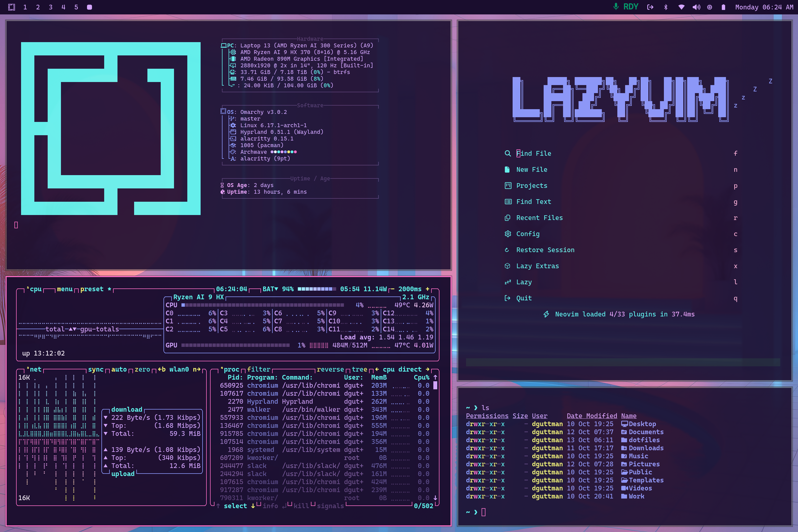Click the Pictures folder icon in ls output
Image resolution: width=798 pixels, height=532 pixels.
[624, 464]
